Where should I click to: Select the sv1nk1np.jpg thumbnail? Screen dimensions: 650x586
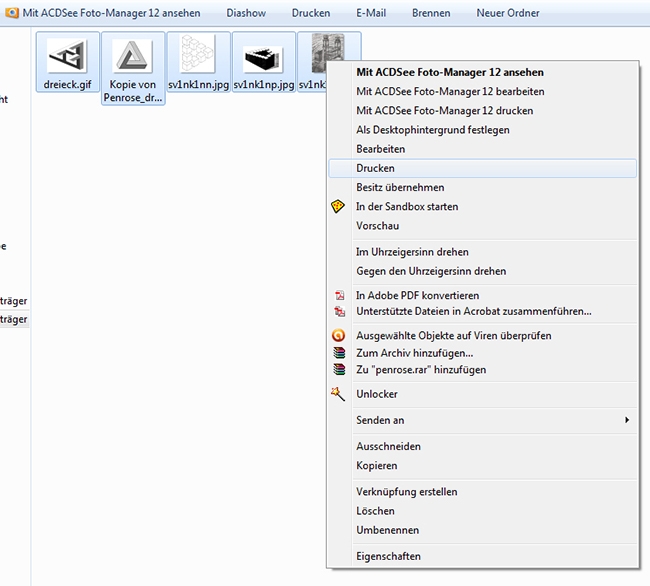pos(264,59)
